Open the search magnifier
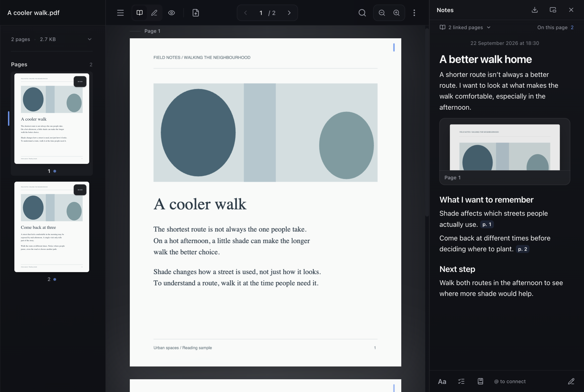 tap(362, 13)
